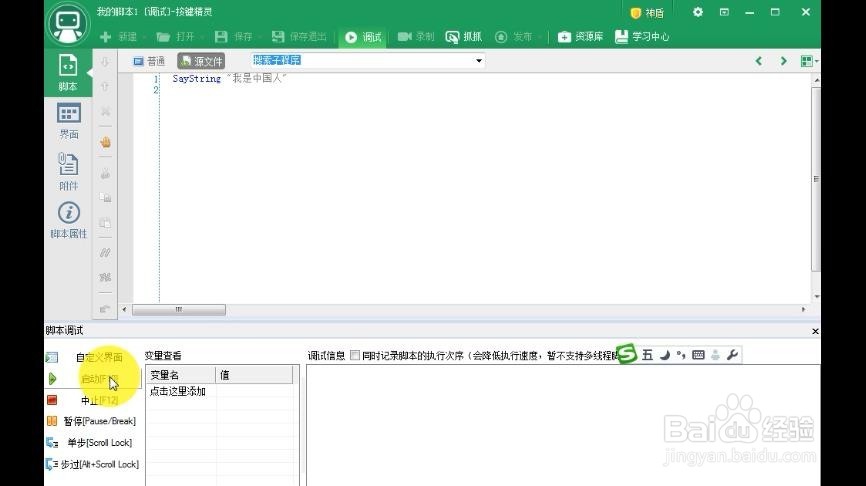Screen dimensions: 866x486
Task: Close the 脚本调试 debug panel
Action: pos(815,331)
